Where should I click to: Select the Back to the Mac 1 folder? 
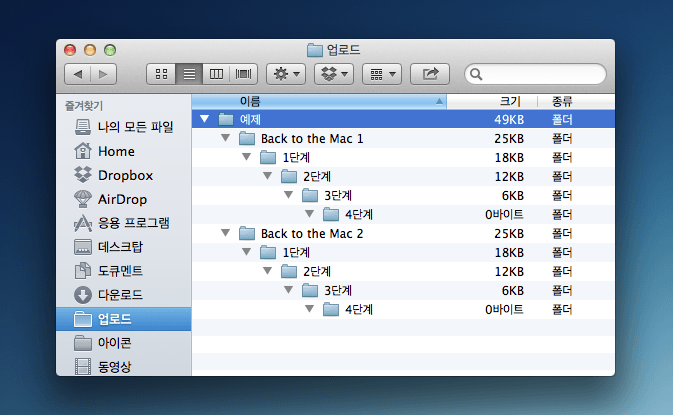pos(403,138)
